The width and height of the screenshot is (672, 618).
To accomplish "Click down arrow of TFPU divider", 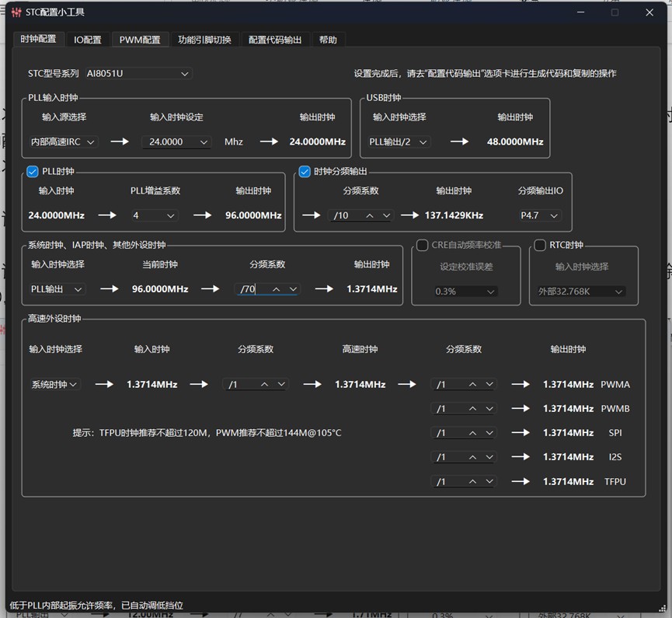I will tap(489, 482).
